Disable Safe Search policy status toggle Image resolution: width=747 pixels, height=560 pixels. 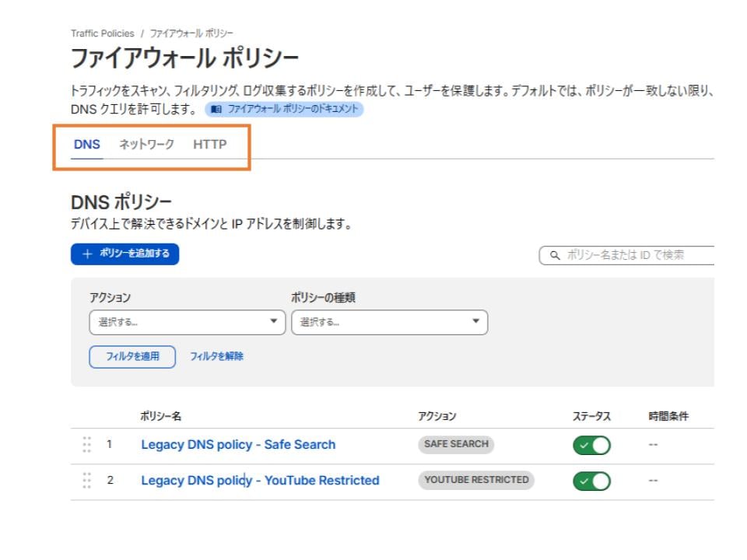tap(591, 445)
